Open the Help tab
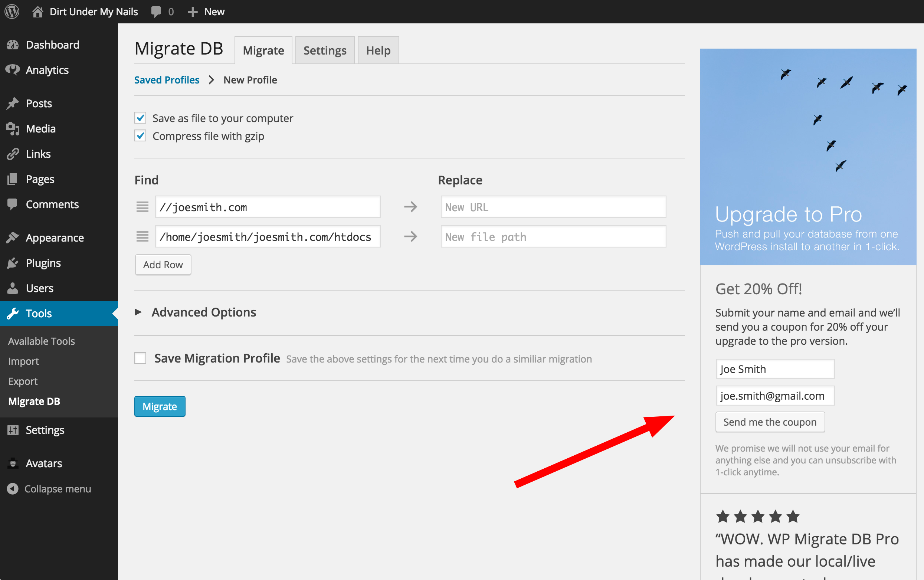 [378, 50]
